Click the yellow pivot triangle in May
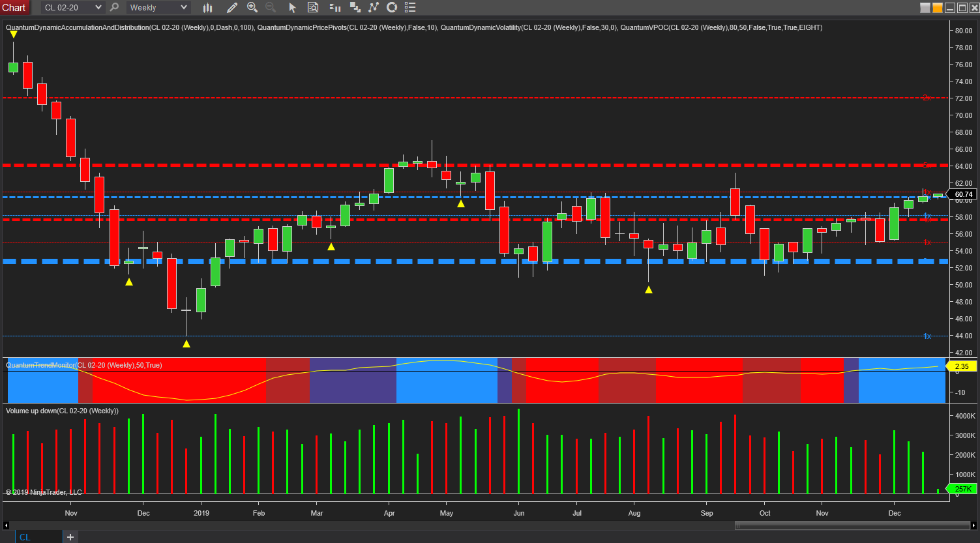 (461, 203)
